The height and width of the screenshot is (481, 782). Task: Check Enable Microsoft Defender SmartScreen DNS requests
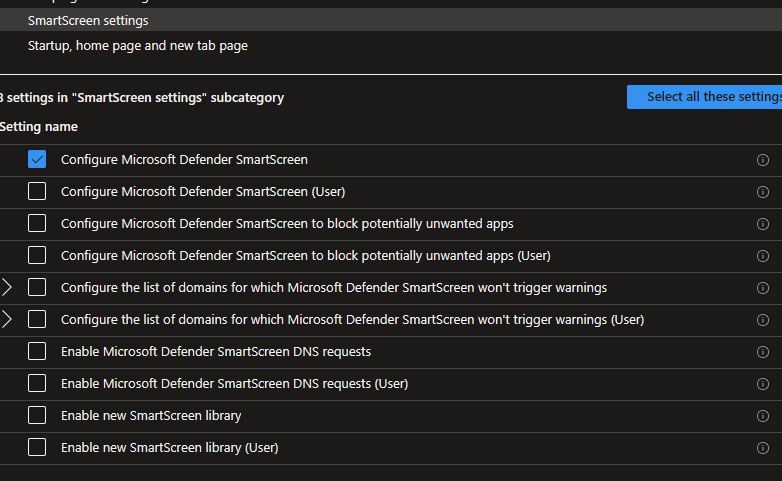tap(37, 351)
